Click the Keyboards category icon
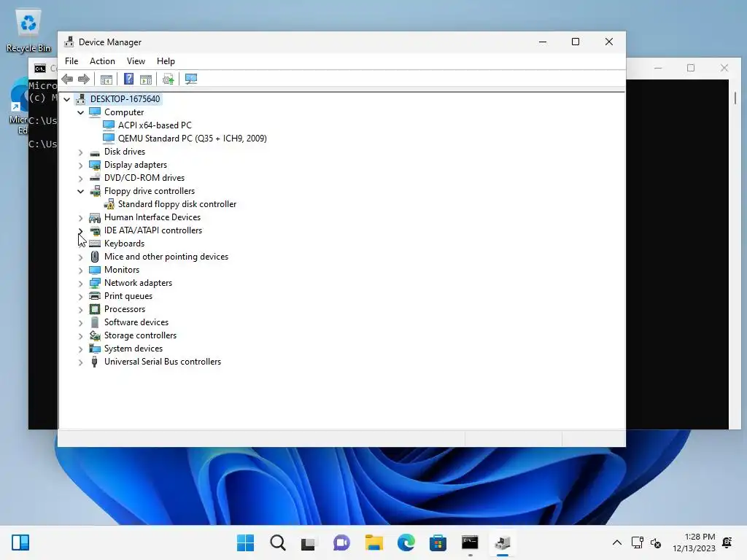 point(95,244)
